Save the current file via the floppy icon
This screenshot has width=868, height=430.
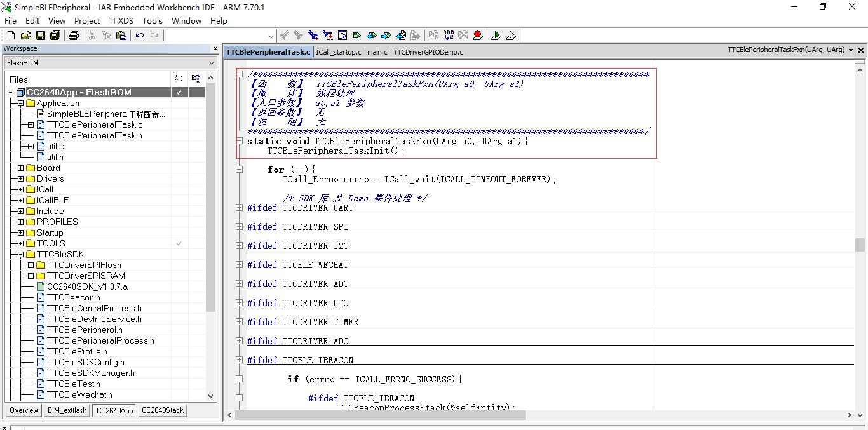[40, 36]
